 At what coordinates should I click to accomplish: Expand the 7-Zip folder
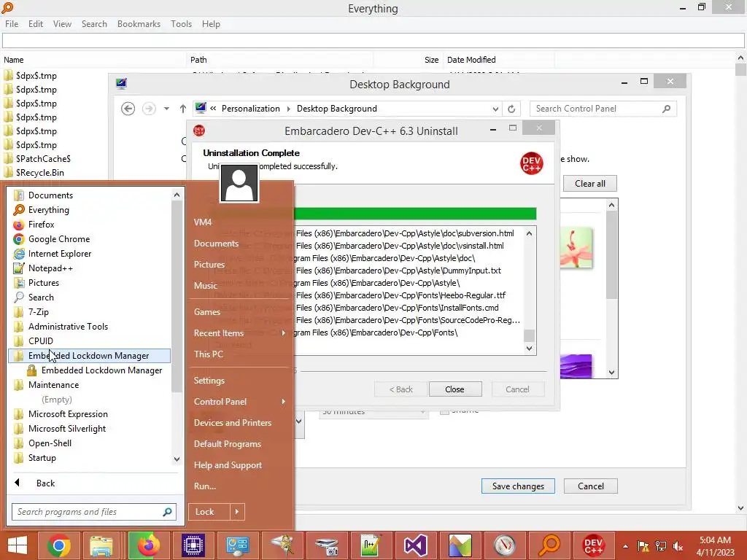(89, 312)
